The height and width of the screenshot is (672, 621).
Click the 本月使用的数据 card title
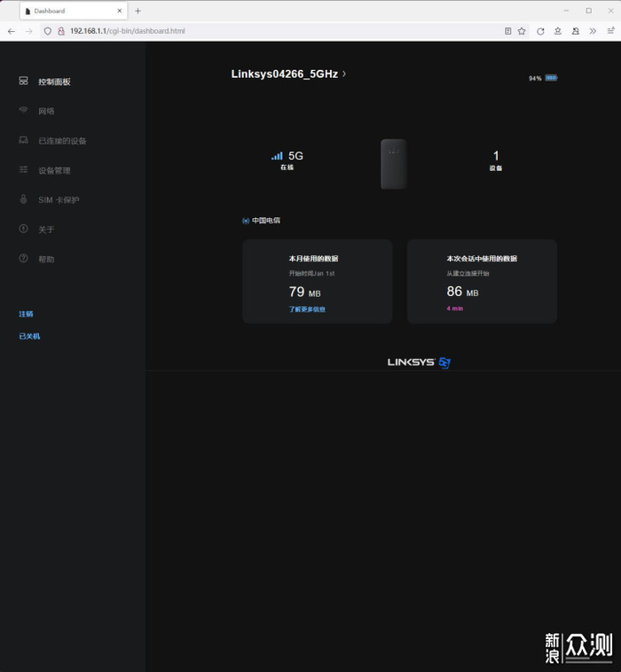pyautogui.click(x=313, y=259)
